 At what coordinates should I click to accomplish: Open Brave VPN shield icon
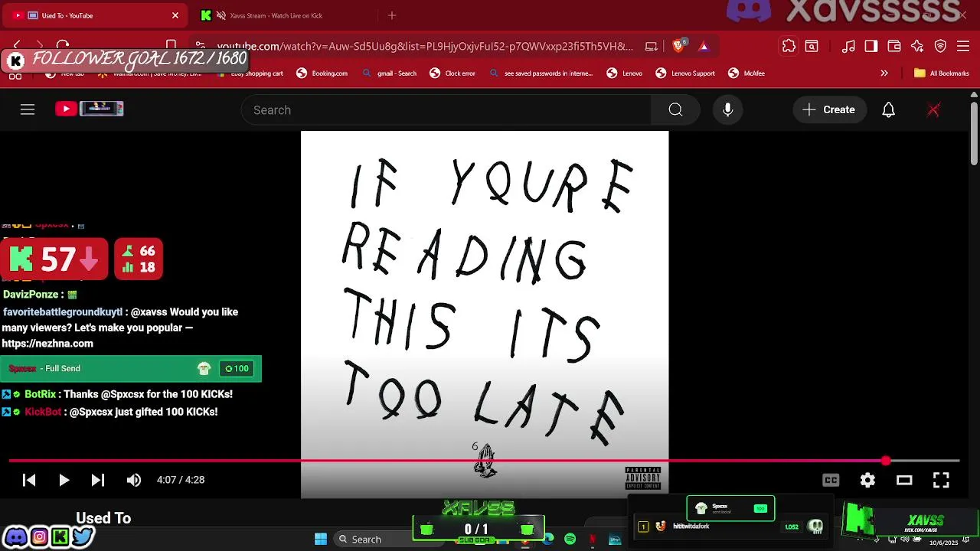[x=941, y=46]
